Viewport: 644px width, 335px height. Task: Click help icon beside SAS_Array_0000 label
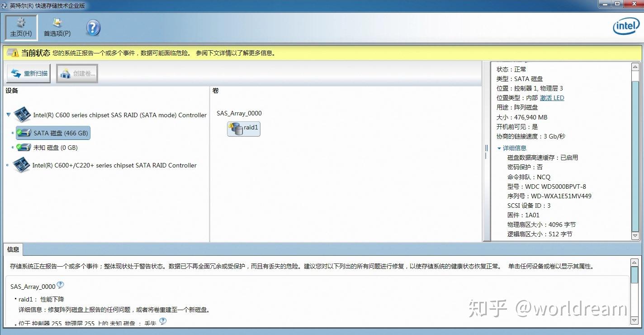60,285
